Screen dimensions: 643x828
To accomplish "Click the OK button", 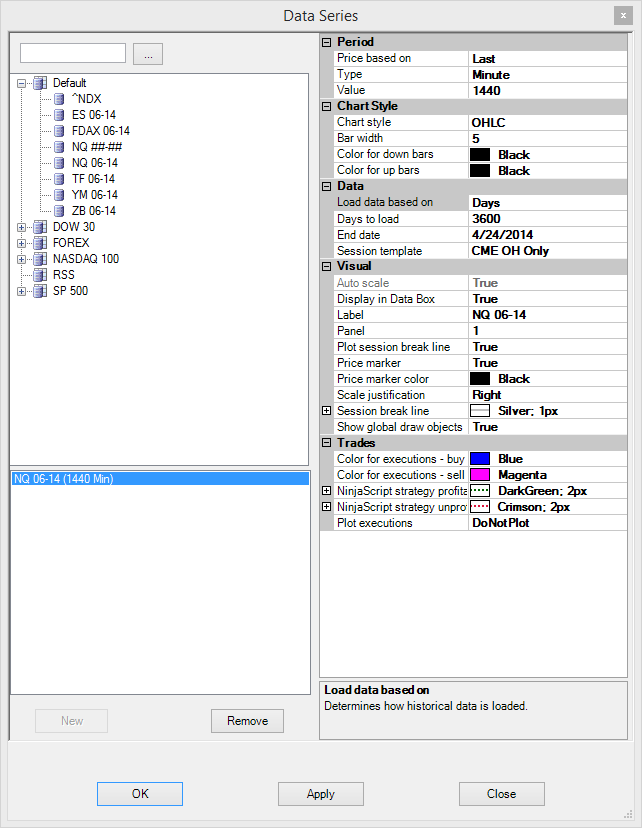I will [x=140, y=794].
